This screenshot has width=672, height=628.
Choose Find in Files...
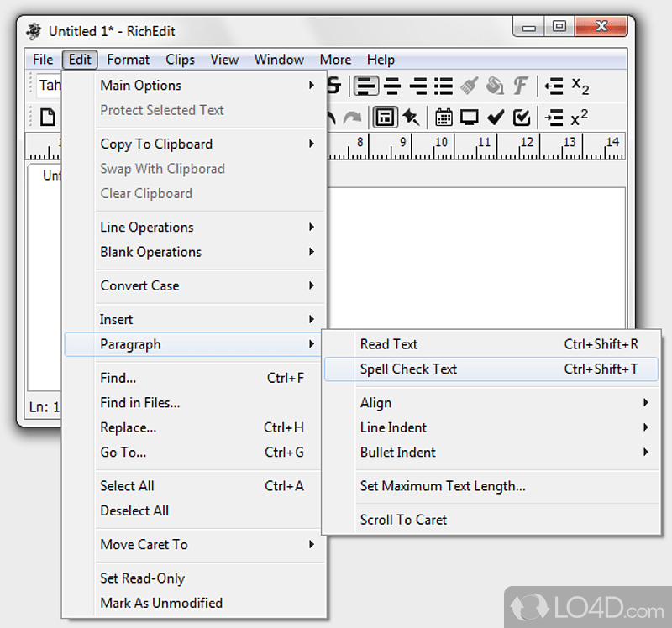[194, 403]
